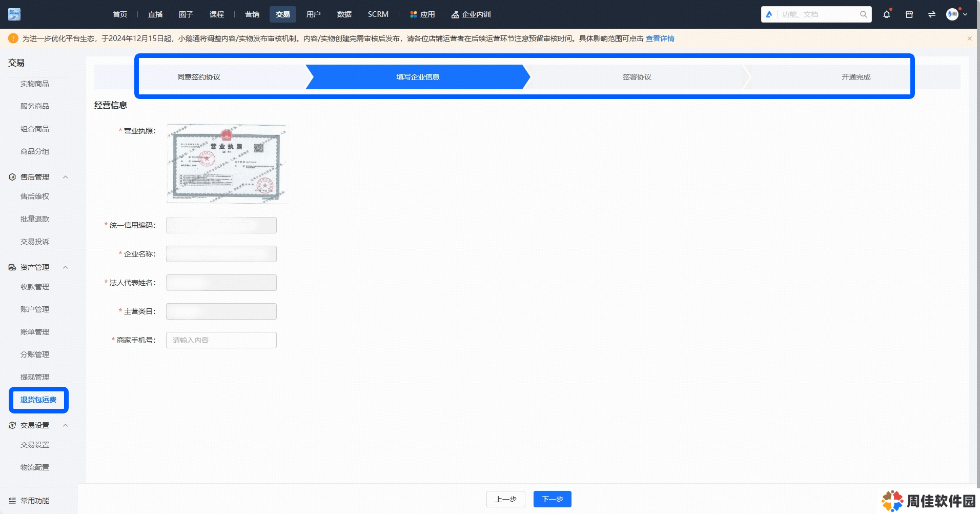
Task: Click the 查看详情 link
Action: [660, 38]
